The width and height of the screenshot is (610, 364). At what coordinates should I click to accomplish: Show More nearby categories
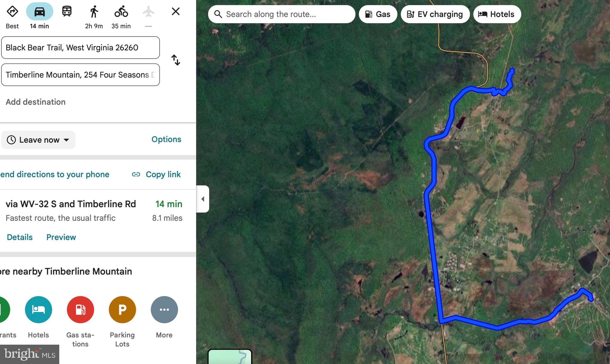(x=164, y=310)
